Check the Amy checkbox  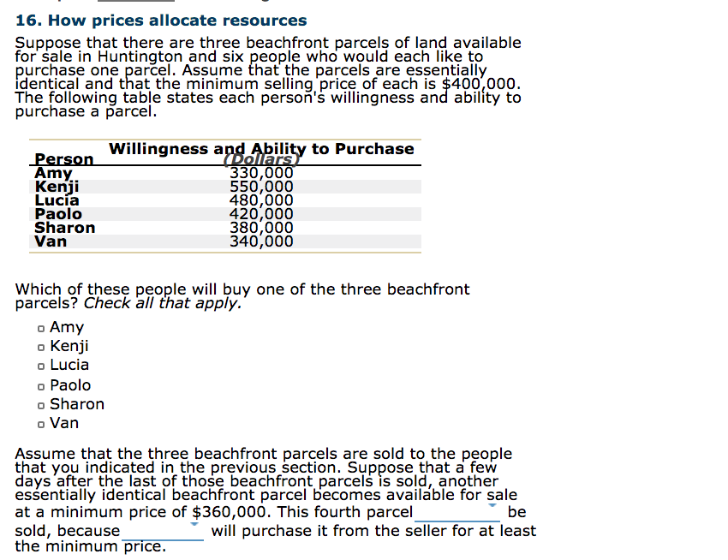pyautogui.click(x=40, y=327)
